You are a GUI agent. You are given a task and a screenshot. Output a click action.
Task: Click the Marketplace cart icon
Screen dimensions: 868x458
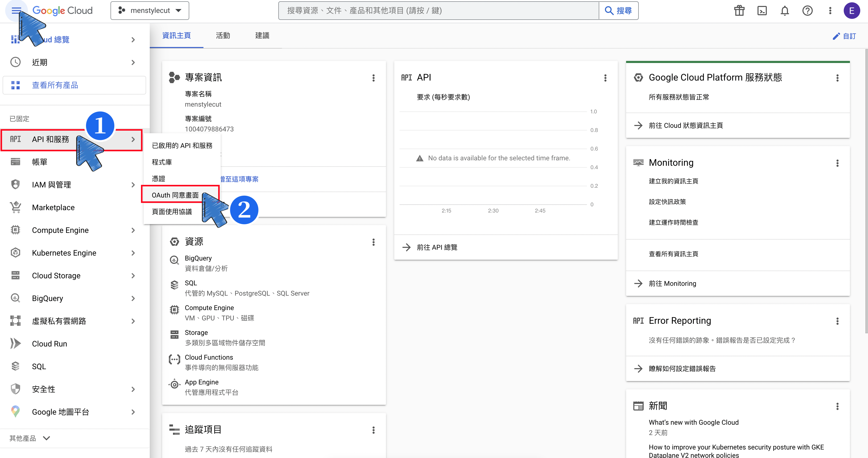[15, 207]
